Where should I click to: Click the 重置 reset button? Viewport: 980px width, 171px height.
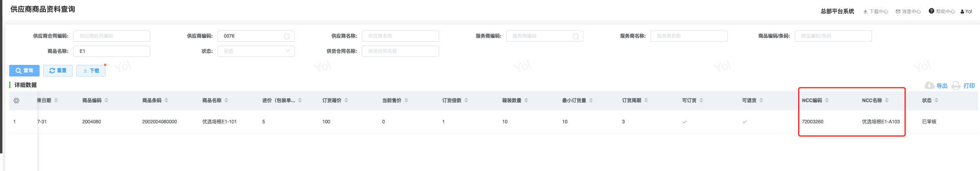[x=58, y=70]
